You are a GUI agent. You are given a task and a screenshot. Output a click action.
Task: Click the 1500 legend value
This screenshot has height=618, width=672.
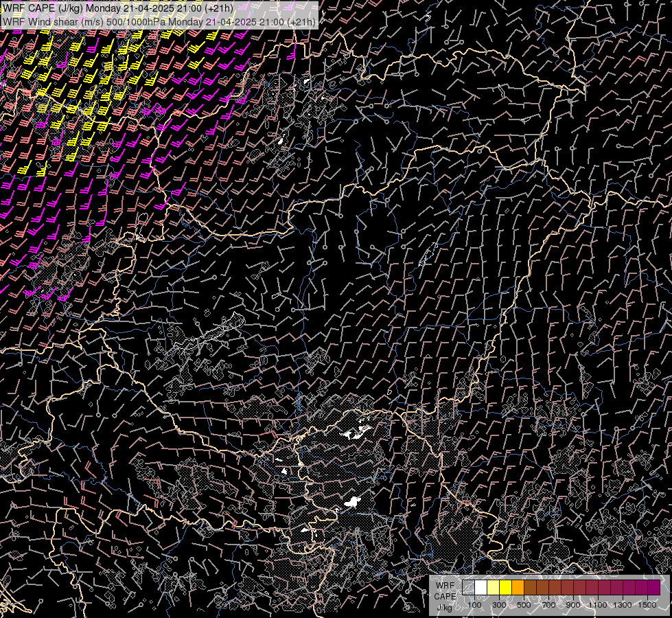[x=647, y=605]
